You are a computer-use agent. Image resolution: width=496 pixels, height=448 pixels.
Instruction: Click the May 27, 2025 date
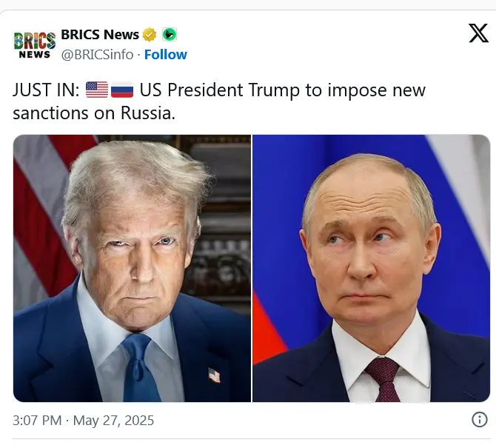(113, 421)
